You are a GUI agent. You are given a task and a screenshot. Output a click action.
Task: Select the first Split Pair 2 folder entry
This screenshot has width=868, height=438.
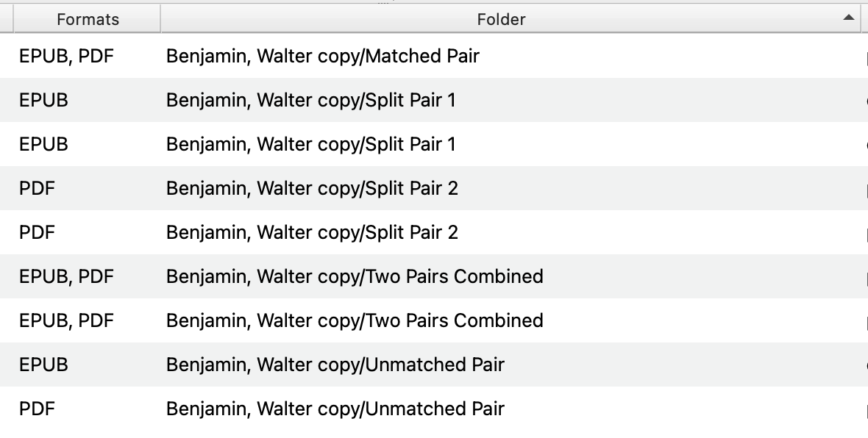[x=312, y=188]
